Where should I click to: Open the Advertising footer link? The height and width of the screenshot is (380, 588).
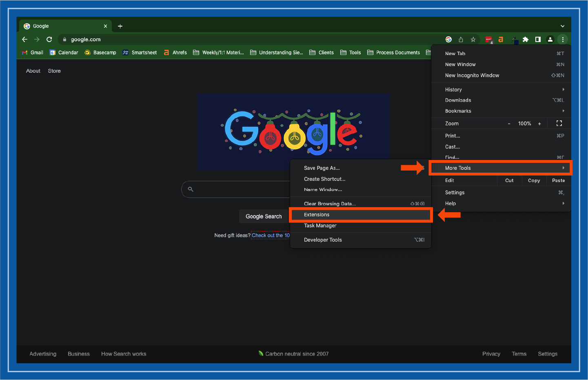tap(43, 354)
